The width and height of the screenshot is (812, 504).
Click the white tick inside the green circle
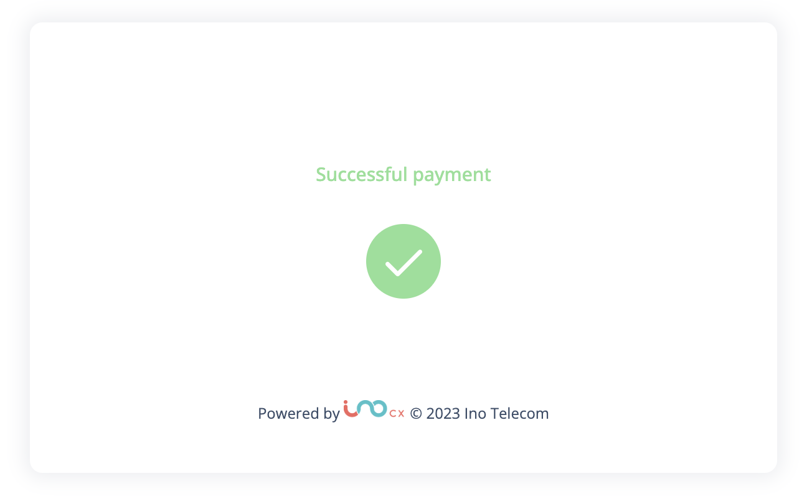click(404, 264)
